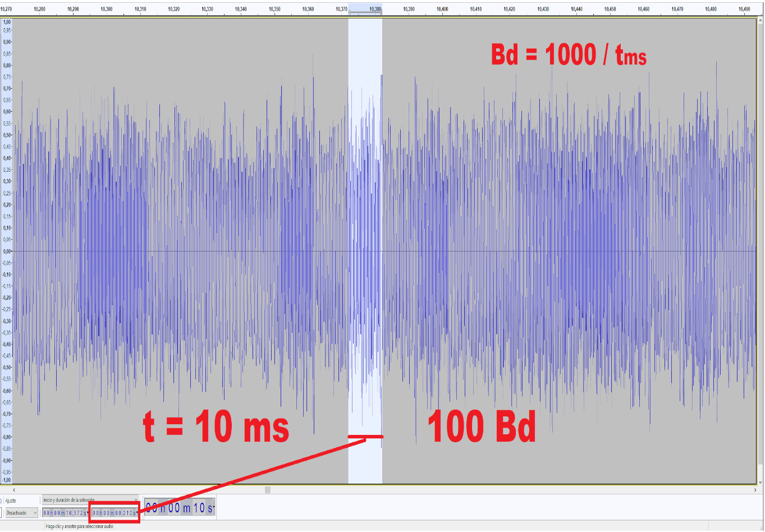Click the horizontal scrollbar thumb
Screen dimensions: 765x532
point(268,490)
